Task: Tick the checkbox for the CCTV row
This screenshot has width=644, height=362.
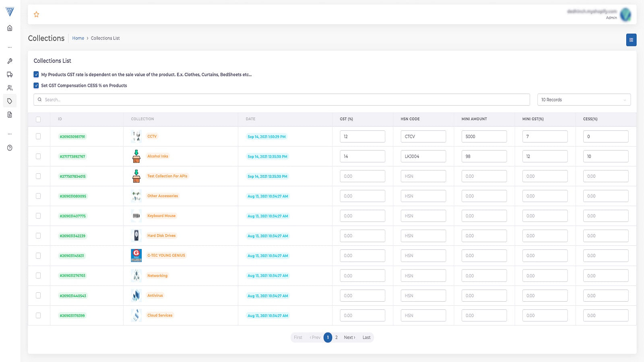Action: point(38,136)
